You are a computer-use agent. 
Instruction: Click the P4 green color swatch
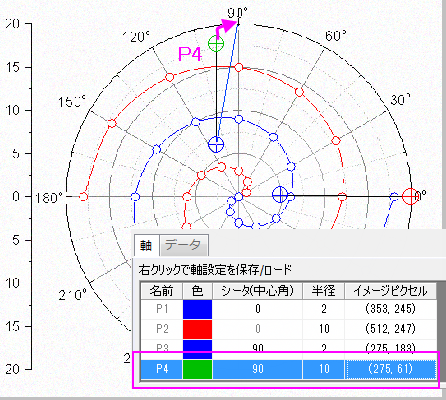pyautogui.click(x=197, y=369)
